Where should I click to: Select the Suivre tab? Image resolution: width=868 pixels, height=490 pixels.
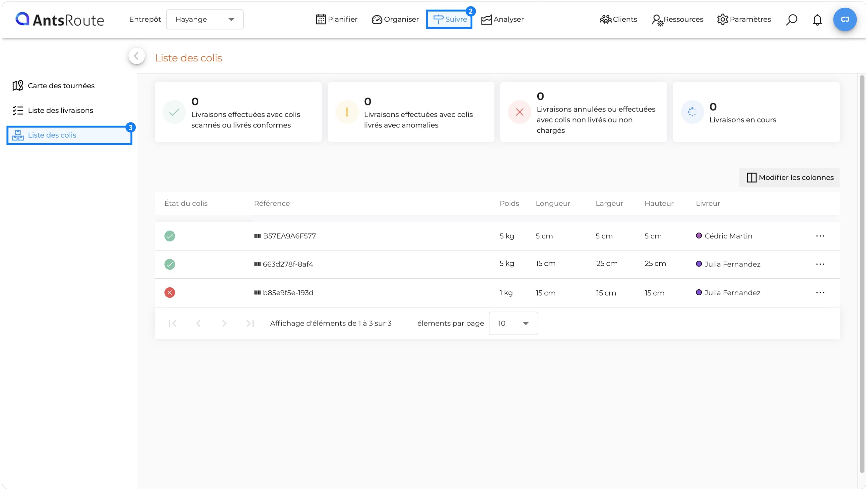(x=449, y=19)
